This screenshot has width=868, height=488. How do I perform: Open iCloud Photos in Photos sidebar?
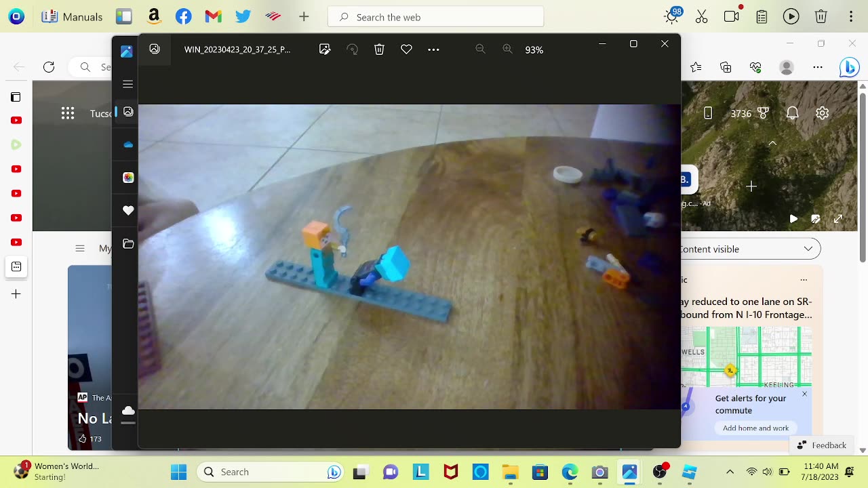pos(128,178)
